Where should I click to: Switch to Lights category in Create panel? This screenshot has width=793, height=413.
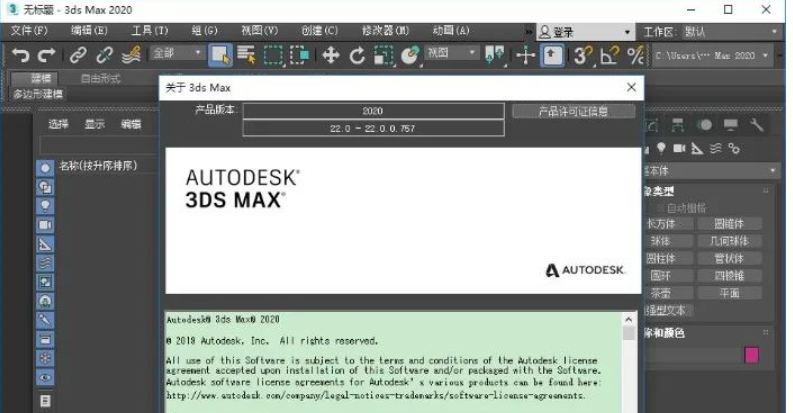click(661, 148)
